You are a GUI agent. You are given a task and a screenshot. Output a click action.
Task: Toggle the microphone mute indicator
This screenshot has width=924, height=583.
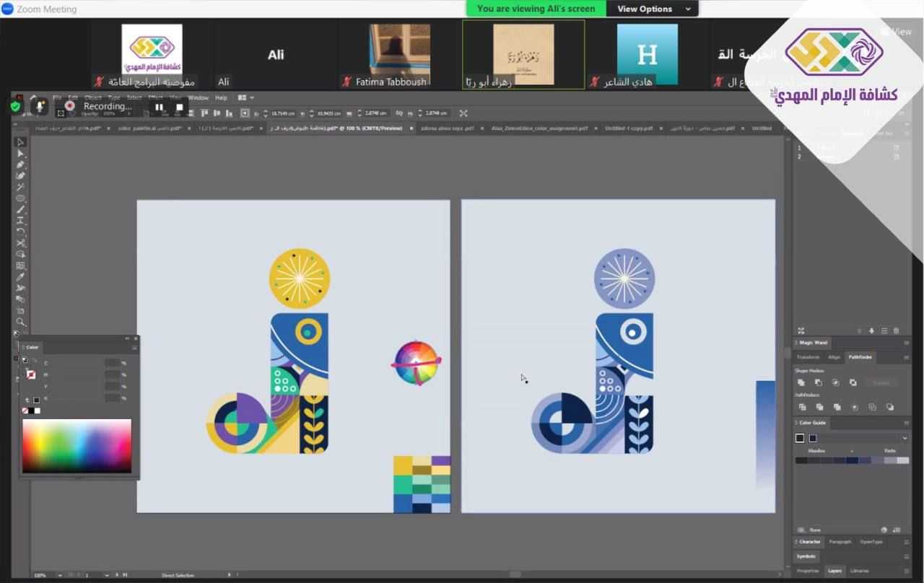[40, 107]
